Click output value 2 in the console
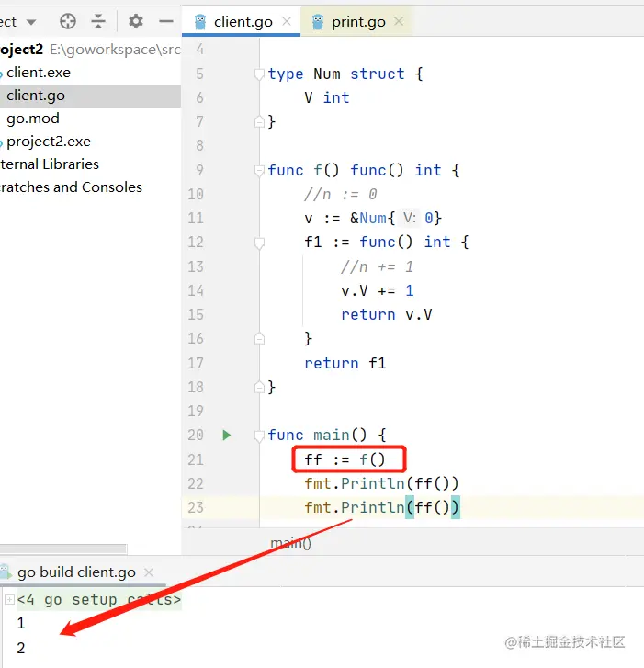The height and width of the screenshot is (668, 644). pyautogui.click(x=21, y=649)
